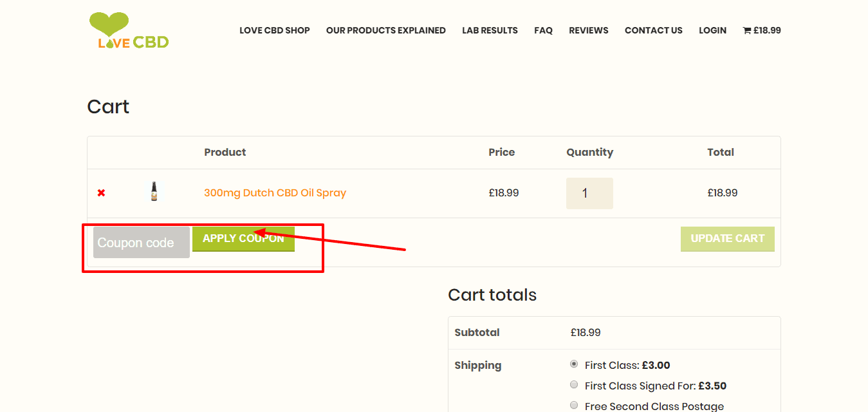
Task: Click the Subtotal amount £18.99
Action: [586, 333]
